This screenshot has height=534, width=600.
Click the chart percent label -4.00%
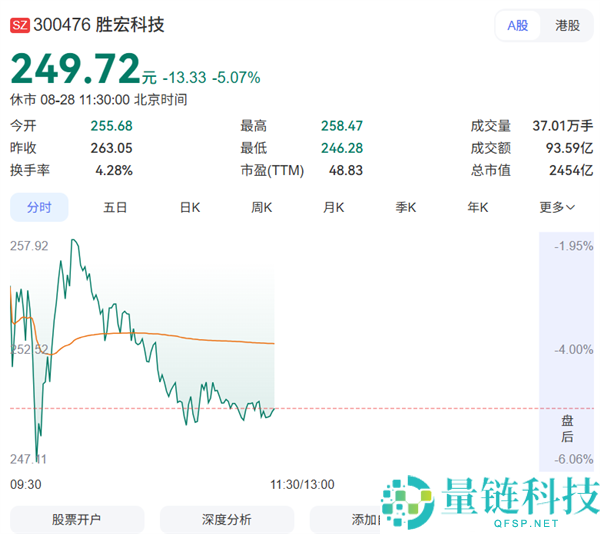574,349
